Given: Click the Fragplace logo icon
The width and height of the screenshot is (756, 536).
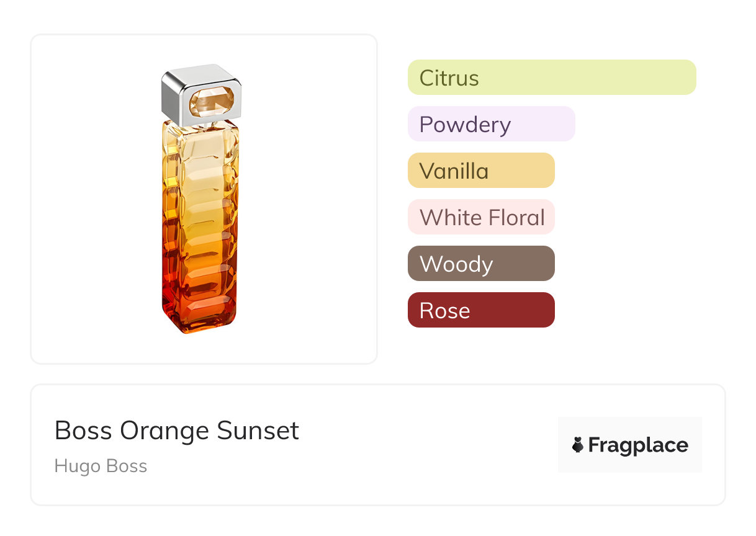Looking at the screenshot, I should pos(578,445).
